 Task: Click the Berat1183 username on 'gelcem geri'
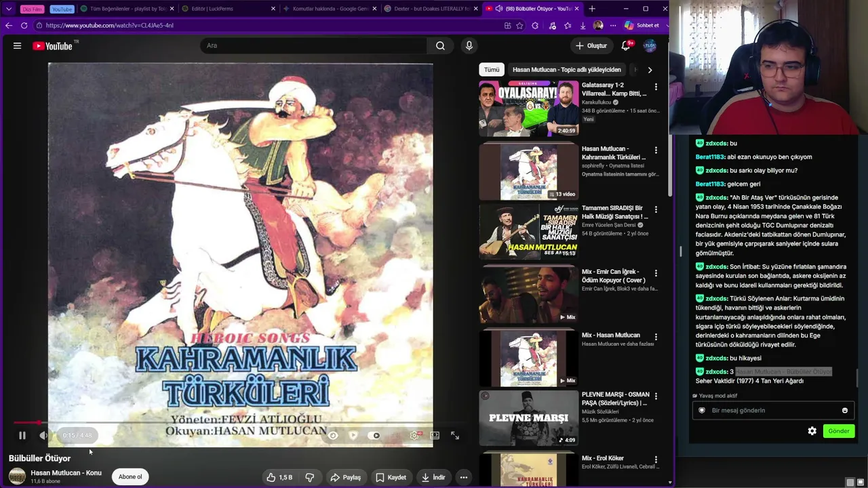coord(710,184)
